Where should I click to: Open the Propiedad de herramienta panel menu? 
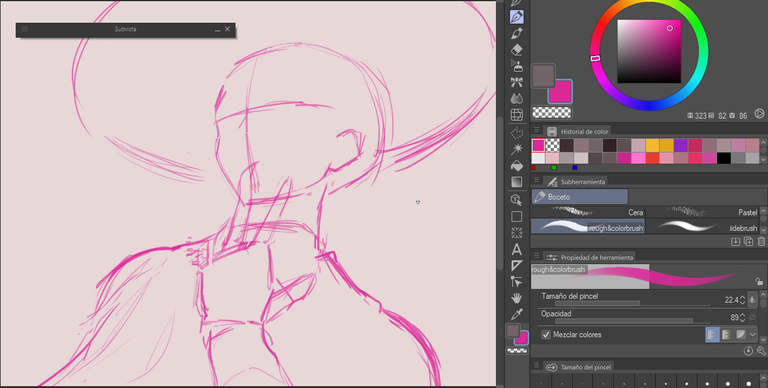[x=536, y=256]
